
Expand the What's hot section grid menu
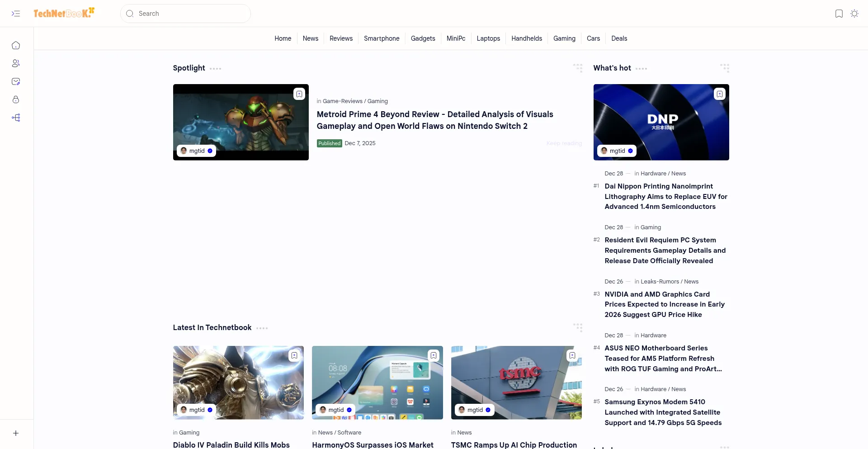(724, 68)
